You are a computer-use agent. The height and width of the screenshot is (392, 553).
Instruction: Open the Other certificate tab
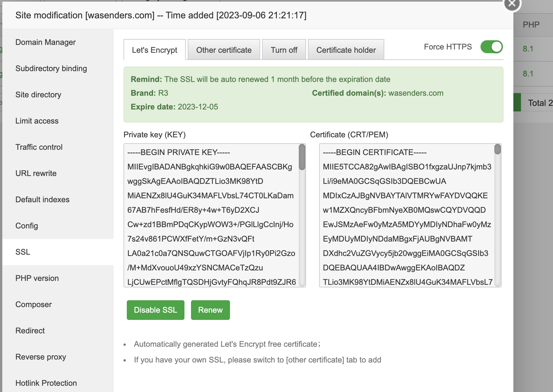tap(224, 50)
